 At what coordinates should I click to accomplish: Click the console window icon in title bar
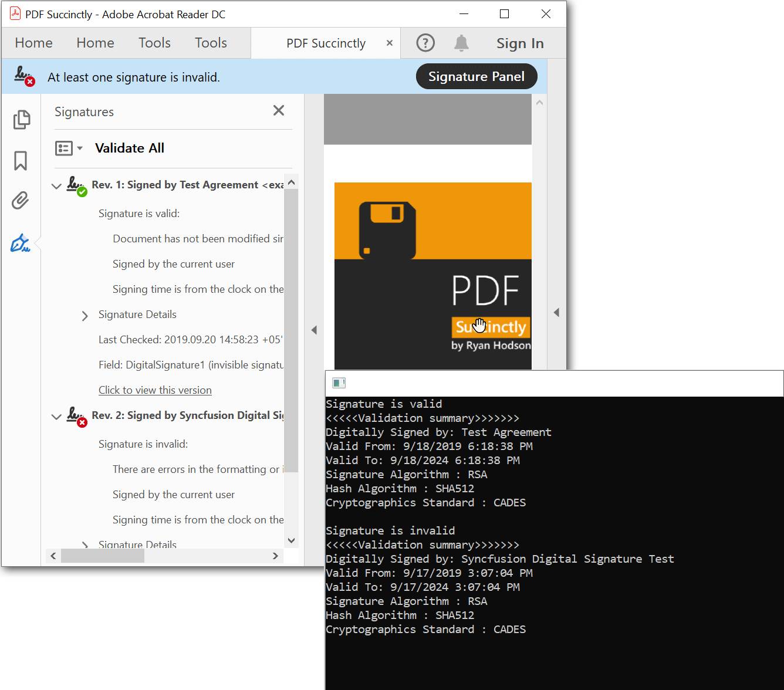(x=339, y=383)
